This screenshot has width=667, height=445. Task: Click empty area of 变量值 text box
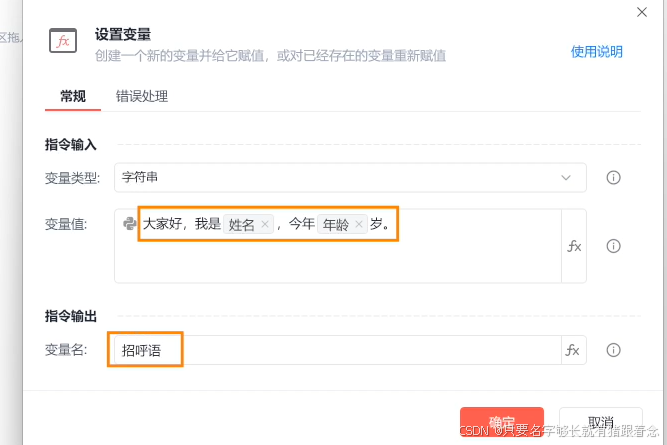(x=340, y=262)
